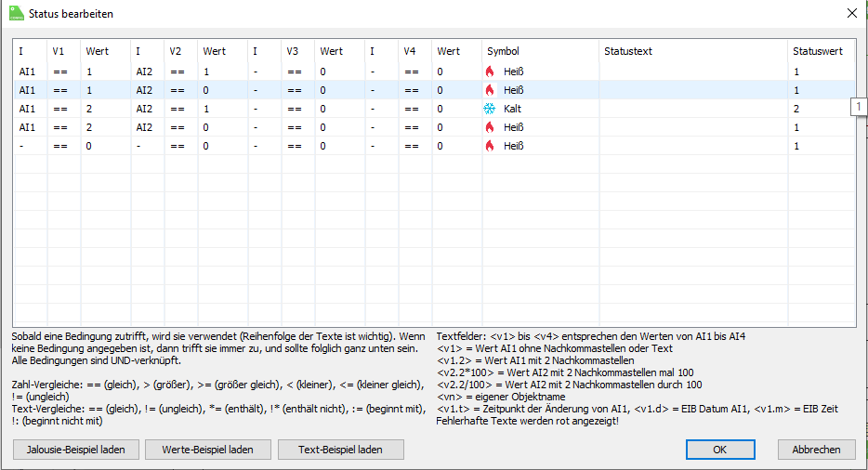Click Statuswert 1 in the last row
This screenshot has width=868, height=470.
pos(796,146)
